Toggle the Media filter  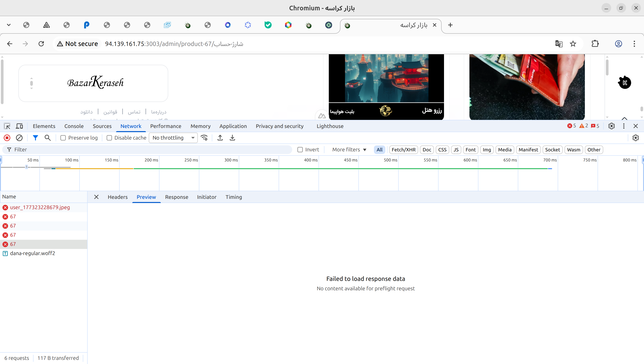click(505, 149)
